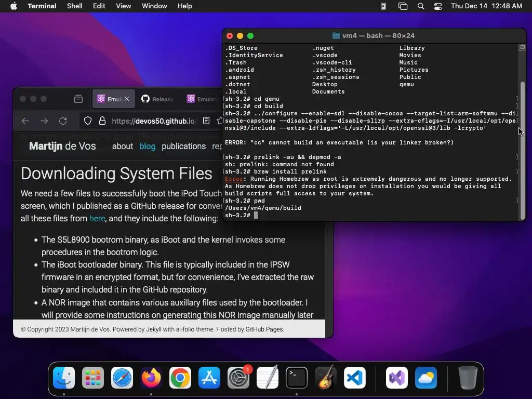532x399 pixels.
Task: Open the publications page link
Action: click(x=183, y=146)
